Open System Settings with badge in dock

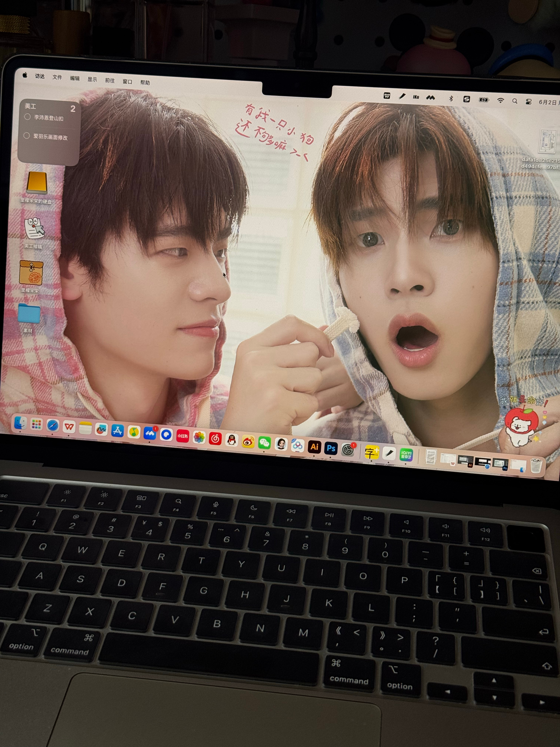348,450
